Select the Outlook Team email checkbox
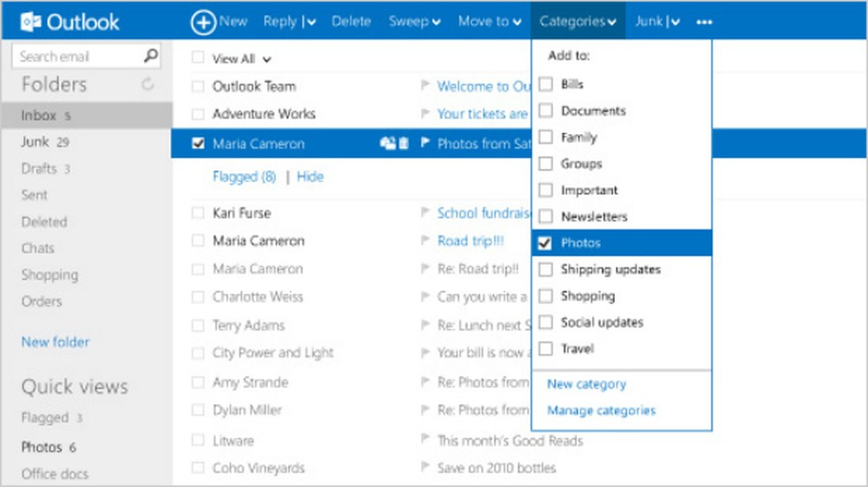The height and width of the screenshot is (487, 868). (x=198, y=86)
